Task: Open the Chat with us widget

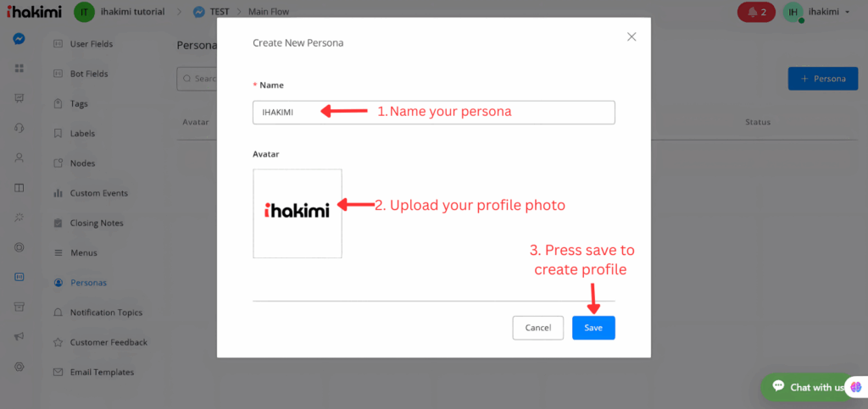Action: 809,387
